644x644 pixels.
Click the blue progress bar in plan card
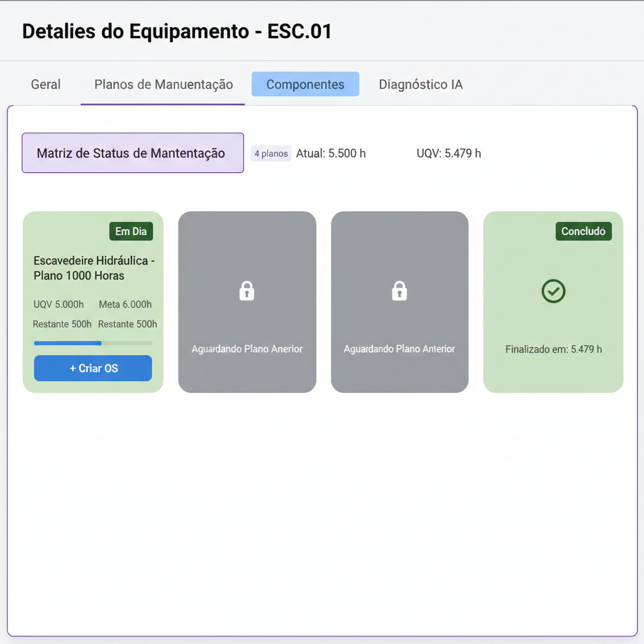coord(93,343)
